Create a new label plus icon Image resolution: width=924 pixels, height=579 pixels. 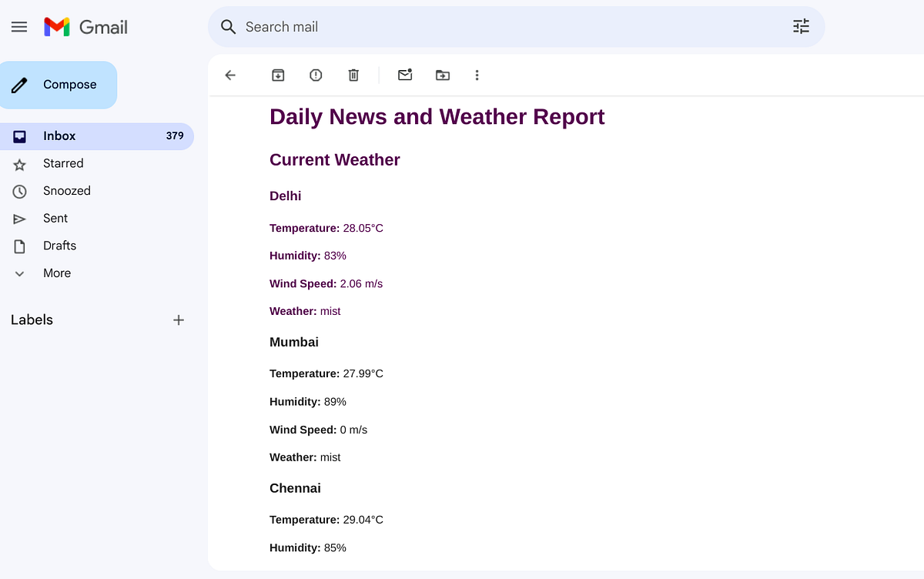[179, 320]
